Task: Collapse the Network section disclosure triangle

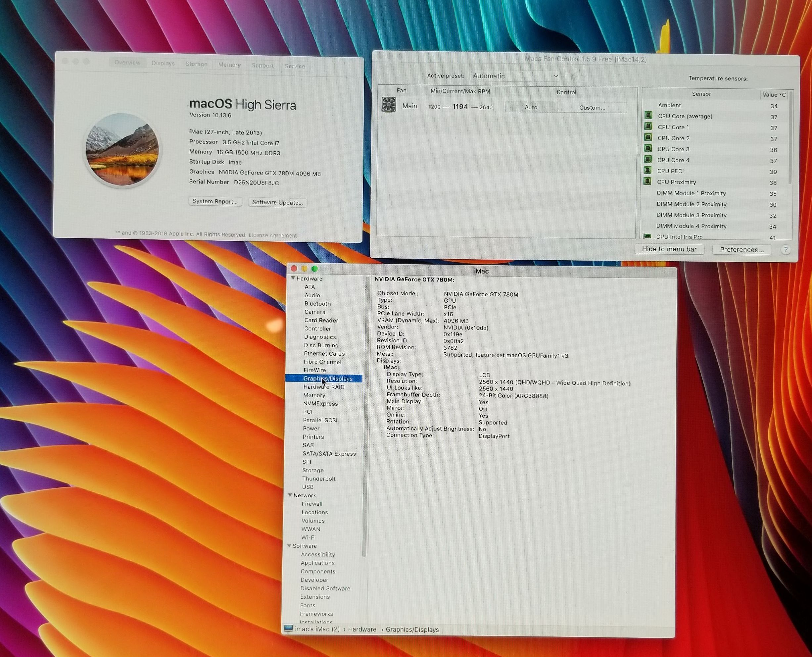Action: (290, 495)
